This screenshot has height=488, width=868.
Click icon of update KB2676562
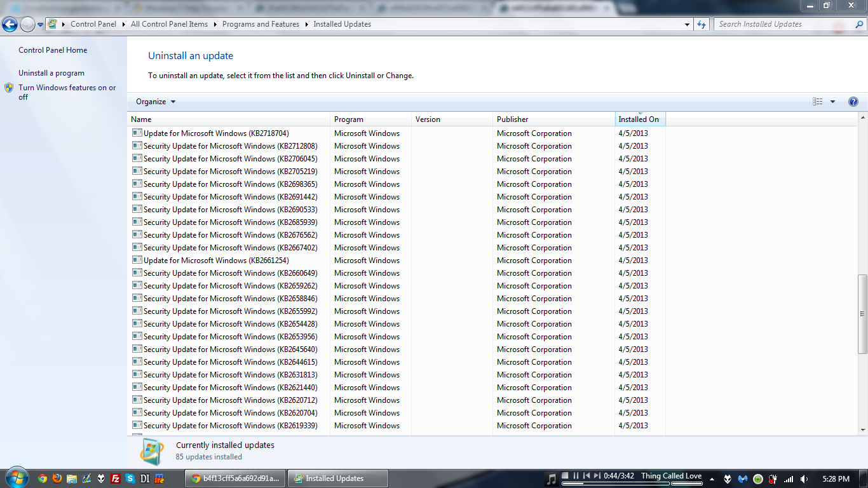[137, 234]
